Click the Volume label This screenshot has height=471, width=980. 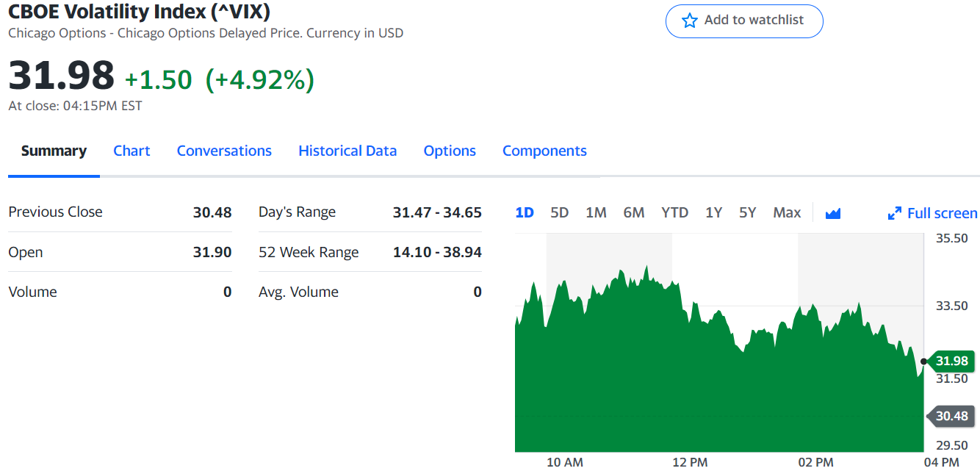click(x=32, y=292)
